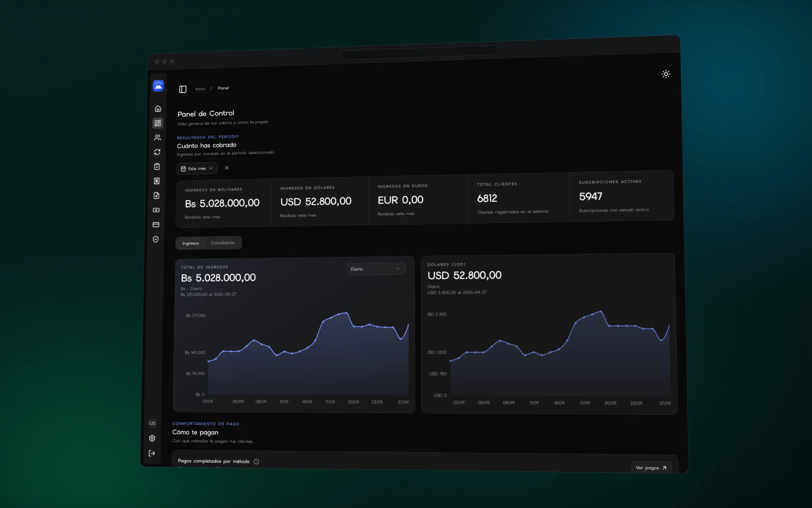
Task: Open the shield-check icon in sidebar
Action: (x=156, y=239)
